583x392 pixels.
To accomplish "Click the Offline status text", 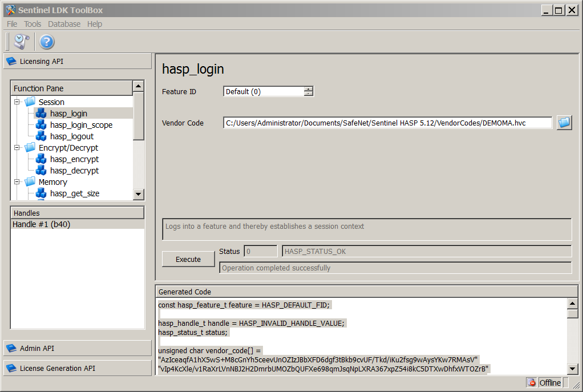I will pyautogui.click(x=550, y=383).
